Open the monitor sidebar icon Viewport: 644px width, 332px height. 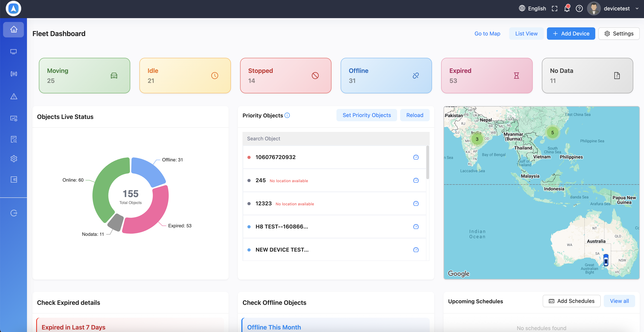(x=13, y=51)
